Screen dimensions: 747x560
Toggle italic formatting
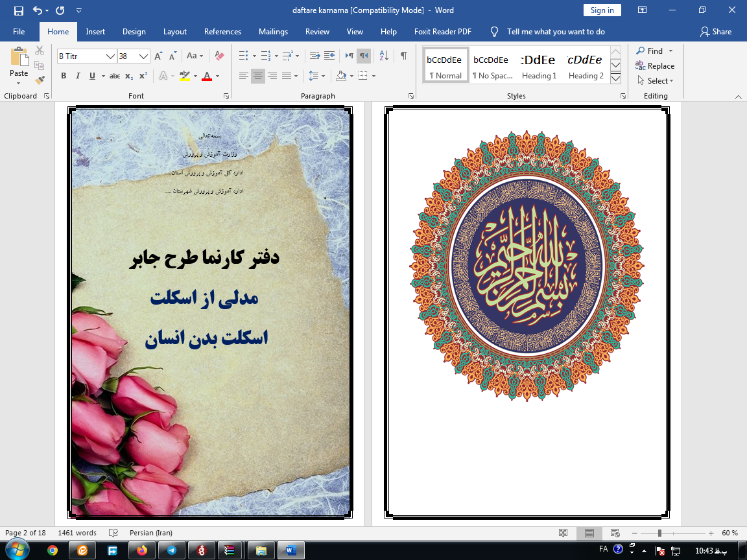click(78, 76)
